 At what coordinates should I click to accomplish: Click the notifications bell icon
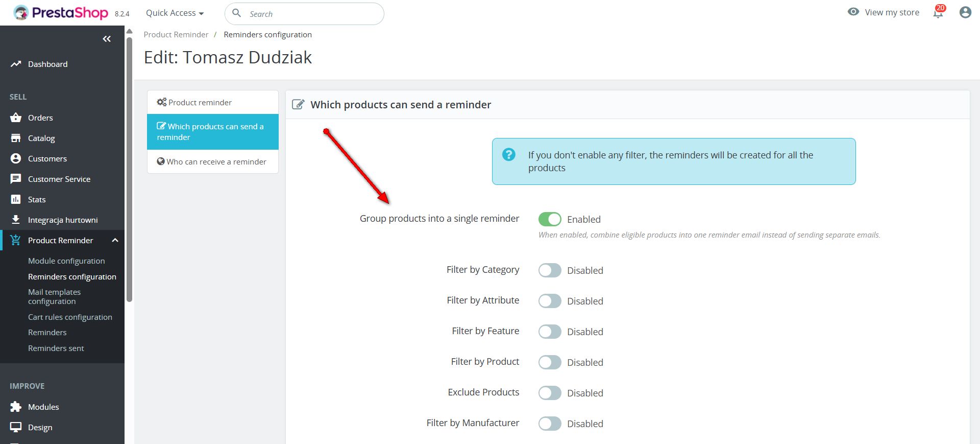[938, 13]
